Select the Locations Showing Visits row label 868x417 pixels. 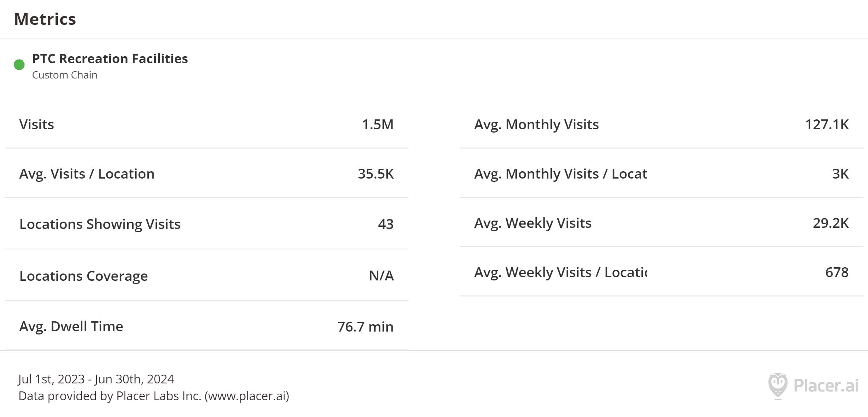(x=100, y=224)
